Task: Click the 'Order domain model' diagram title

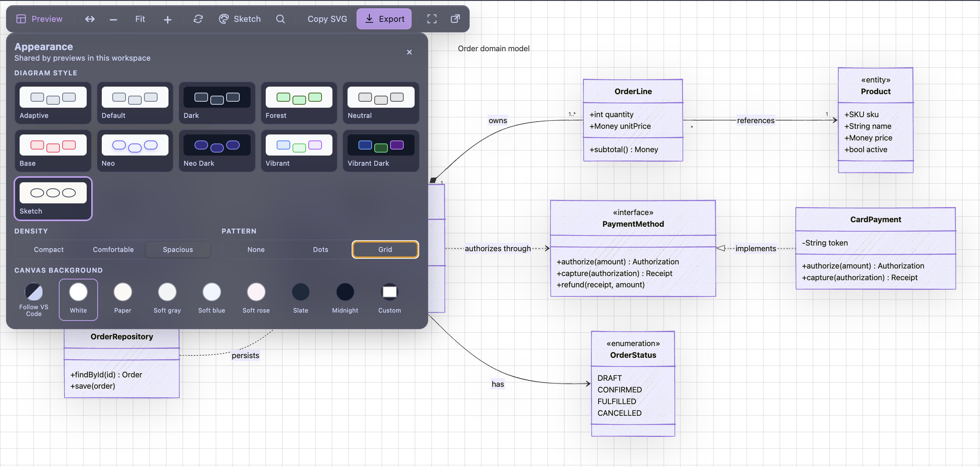Action: pos(493,48)
